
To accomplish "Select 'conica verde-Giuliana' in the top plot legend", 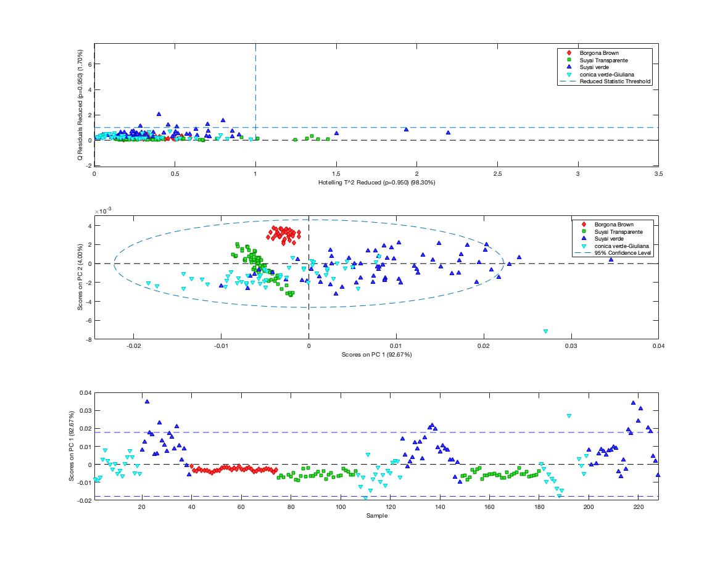I will click(607, 74).
